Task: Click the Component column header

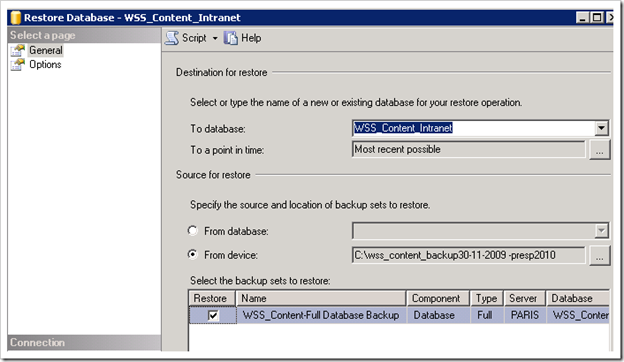Action: tap(438, 298)
